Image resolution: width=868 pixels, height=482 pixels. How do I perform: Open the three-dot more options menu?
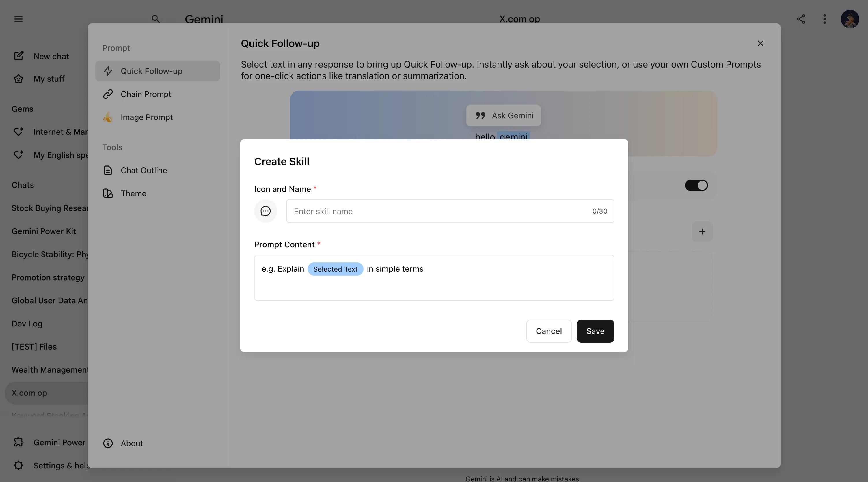[824, 19]
